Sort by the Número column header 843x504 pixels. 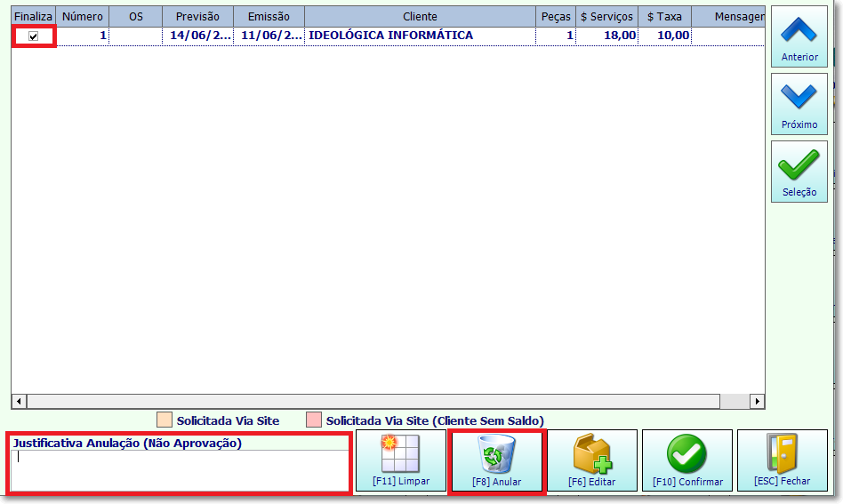point(83,17)
